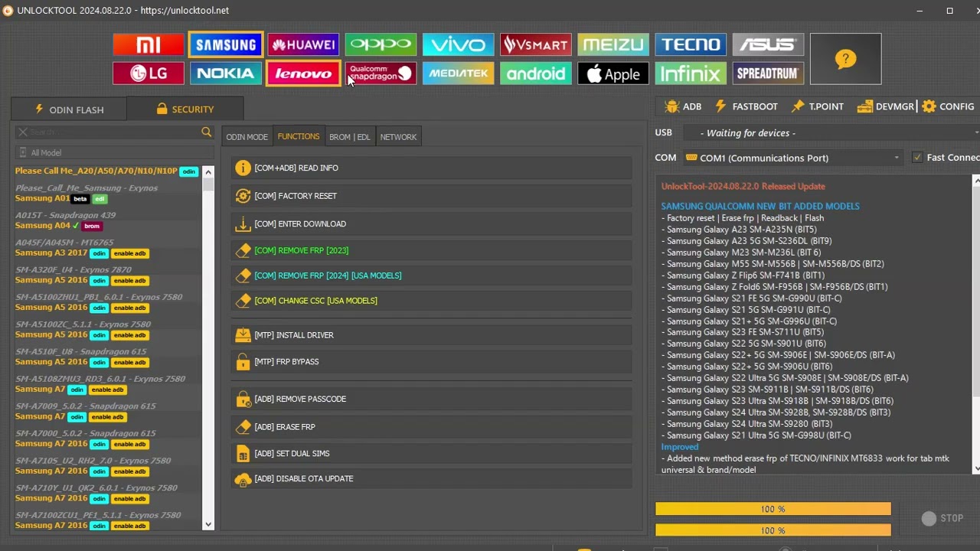The image size is (980, 551).
Task: Switch to the ODIN FLASH tab
Action: coord(69,109)
